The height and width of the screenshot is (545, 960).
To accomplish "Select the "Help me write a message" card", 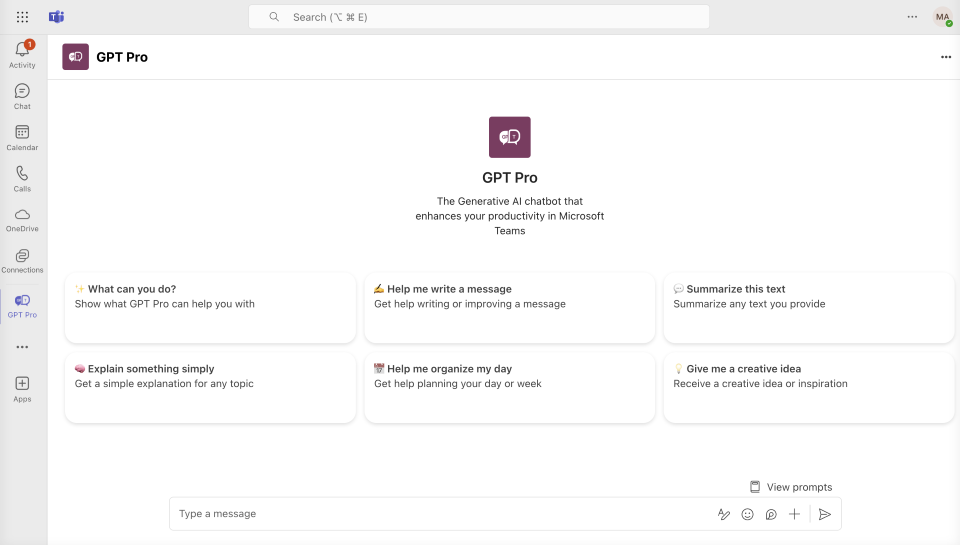I will point(509,307).
